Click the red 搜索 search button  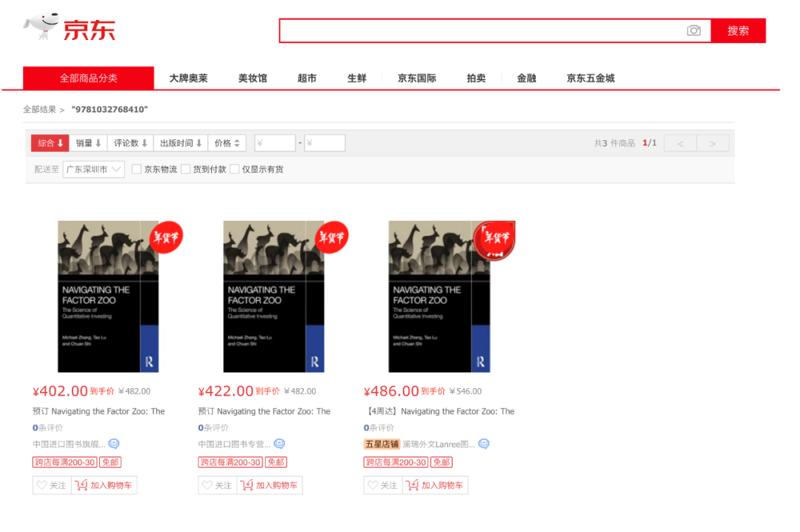(x=739, y=30)
